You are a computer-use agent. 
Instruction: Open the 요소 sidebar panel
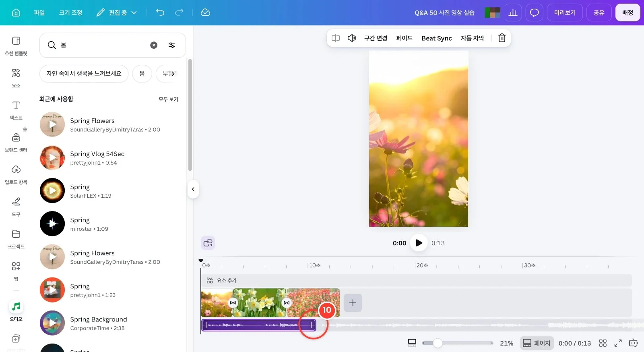[x=16, y=78]
